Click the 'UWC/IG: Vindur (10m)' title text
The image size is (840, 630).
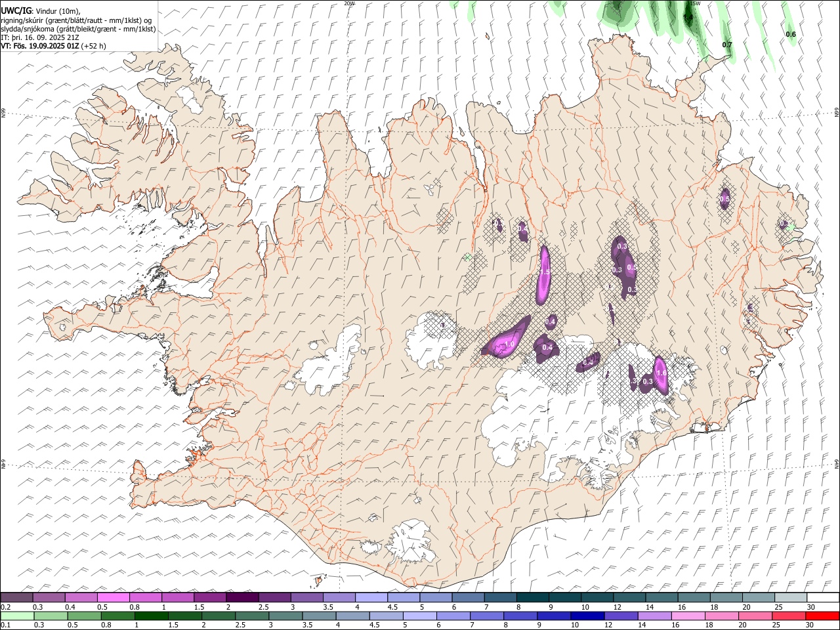[40, 11]
